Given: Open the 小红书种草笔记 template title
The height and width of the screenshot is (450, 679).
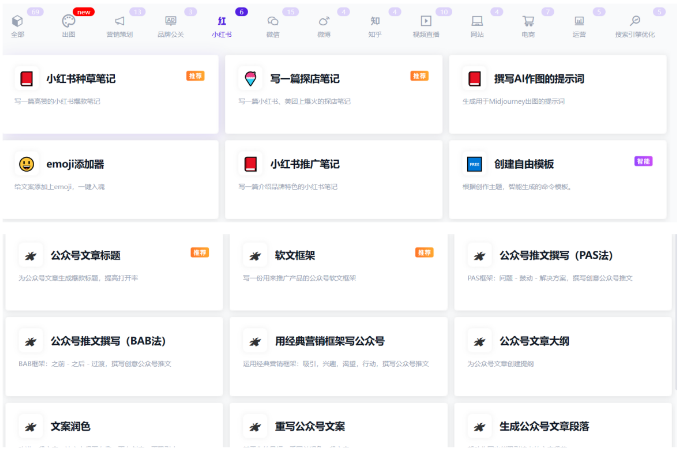Looking at the screenshot, I should 81,79.
